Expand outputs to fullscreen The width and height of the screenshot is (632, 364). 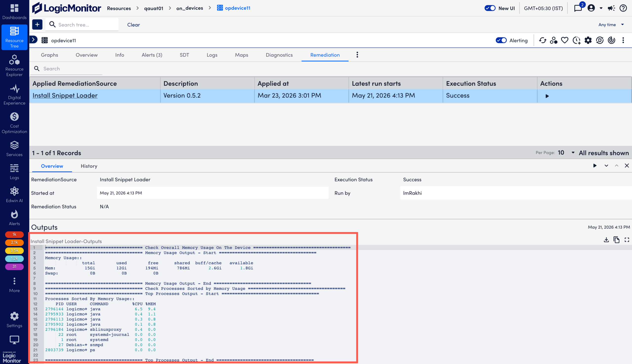click(627, 240)
